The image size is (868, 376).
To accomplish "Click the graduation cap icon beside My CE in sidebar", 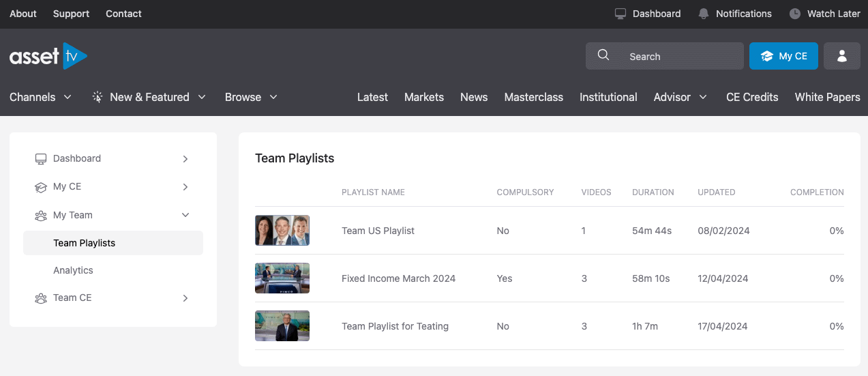I will point(41,187).
